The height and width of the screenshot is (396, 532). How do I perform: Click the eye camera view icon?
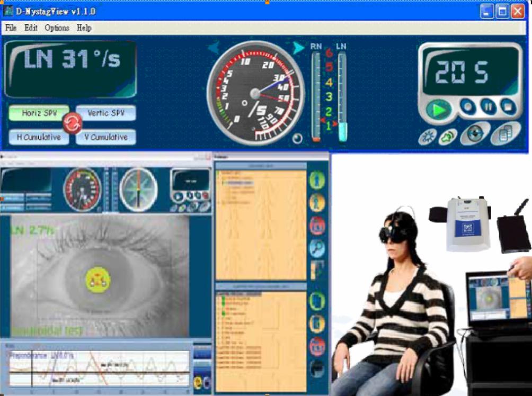[x=474, y=134]
